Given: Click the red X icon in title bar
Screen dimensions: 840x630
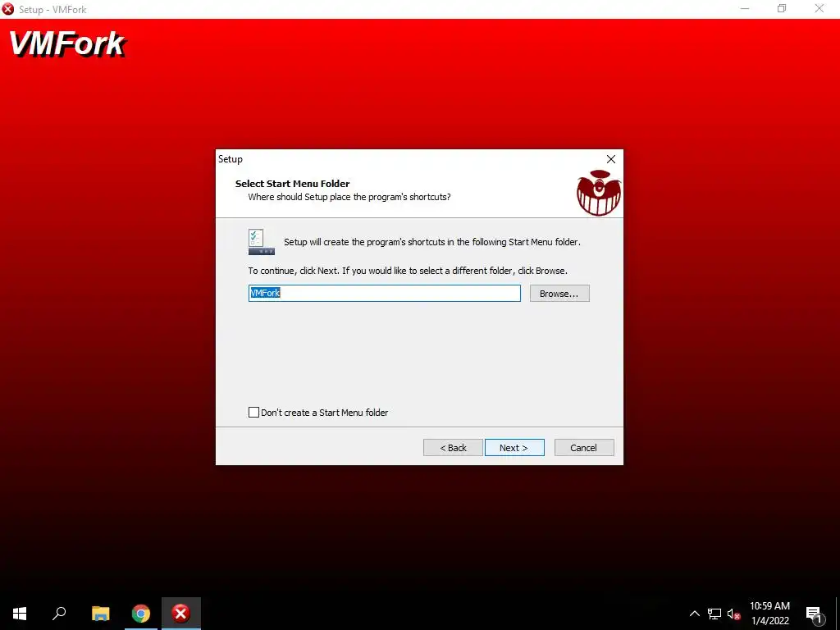Looking at the screenshot, I should coord(8,9).
